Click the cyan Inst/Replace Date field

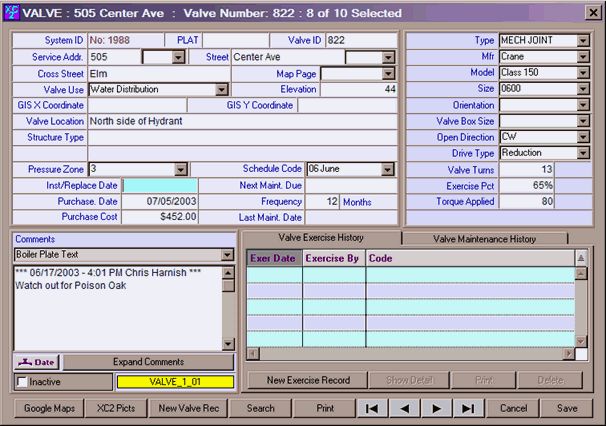(160, 186)
